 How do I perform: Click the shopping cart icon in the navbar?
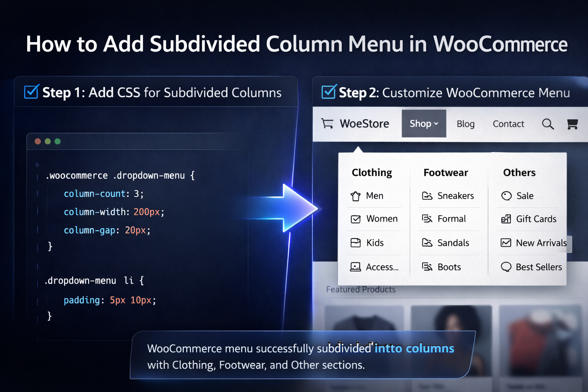572,124
